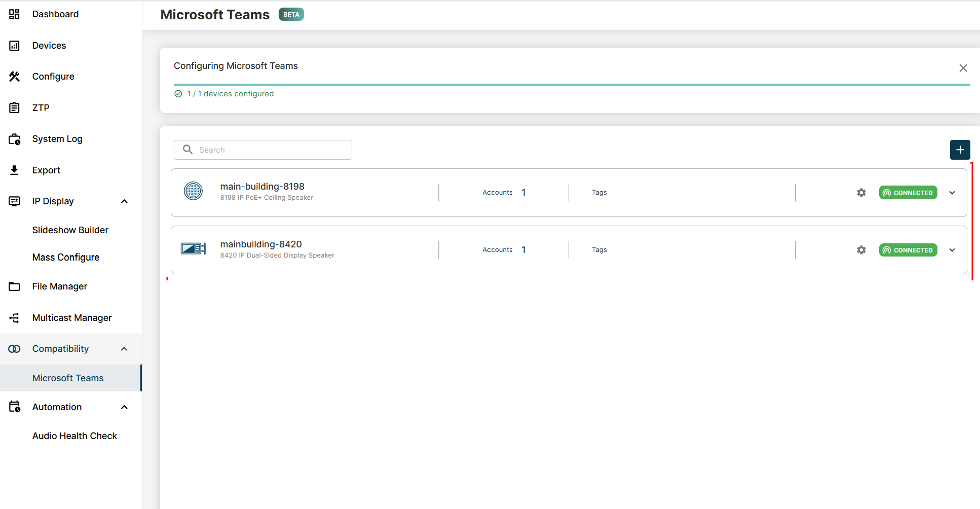Screen dimensions: 980x509
Task: Expand main-building-8198 row details
Action: tap(952, 193)
